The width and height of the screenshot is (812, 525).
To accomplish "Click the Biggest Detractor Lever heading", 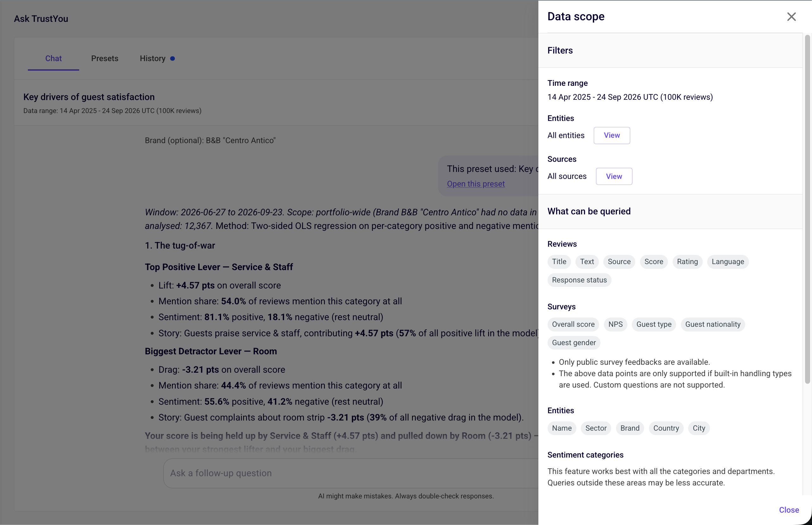I will click(x=211, y=351).
